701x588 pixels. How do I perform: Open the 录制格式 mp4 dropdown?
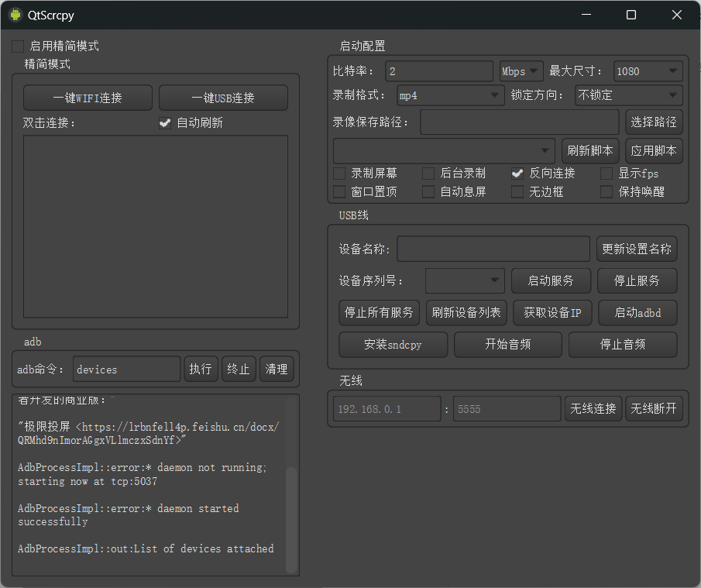(450, 95)
